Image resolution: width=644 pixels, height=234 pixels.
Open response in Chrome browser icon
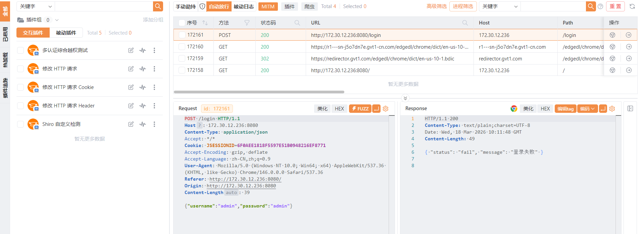click(x=513, y=109)
